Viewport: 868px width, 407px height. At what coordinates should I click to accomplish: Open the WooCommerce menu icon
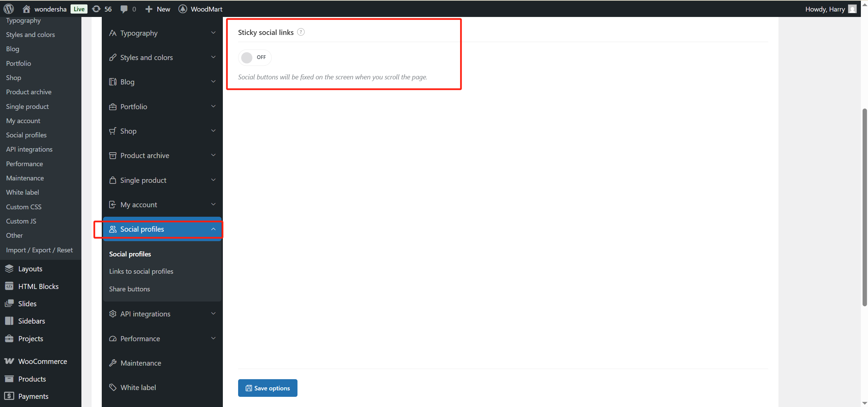pyautogui.click(x=9, y=361)
